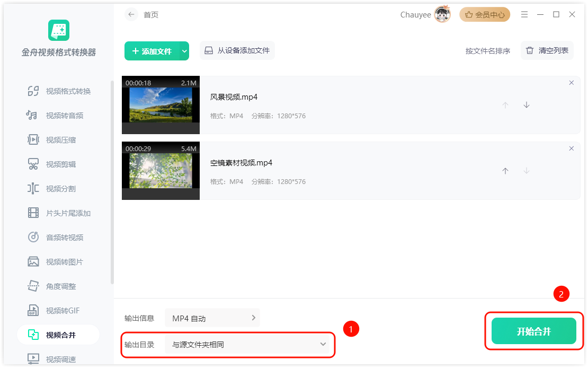588x368 pixels.
Task: Open 视频格式转换 in the sidebar
Action: (59, 91)
